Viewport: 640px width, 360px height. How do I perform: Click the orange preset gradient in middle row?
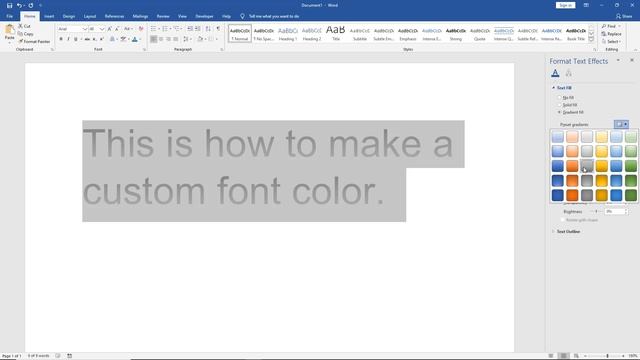(x=572, y=166)
